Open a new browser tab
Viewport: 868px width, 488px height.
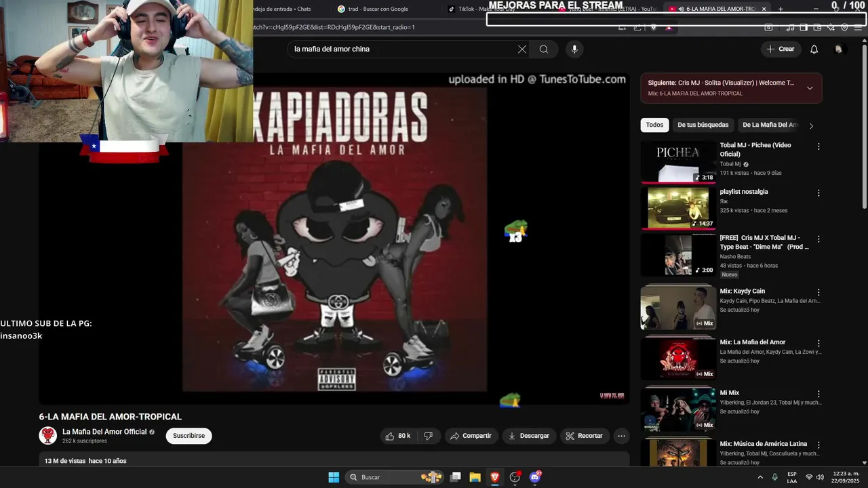(x=781, y=9)
